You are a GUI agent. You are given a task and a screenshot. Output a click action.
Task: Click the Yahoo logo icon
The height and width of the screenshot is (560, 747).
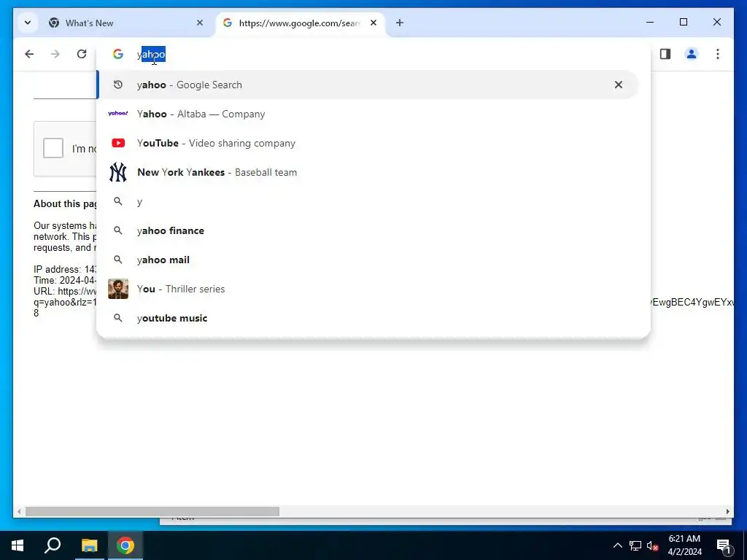[118, 113]
